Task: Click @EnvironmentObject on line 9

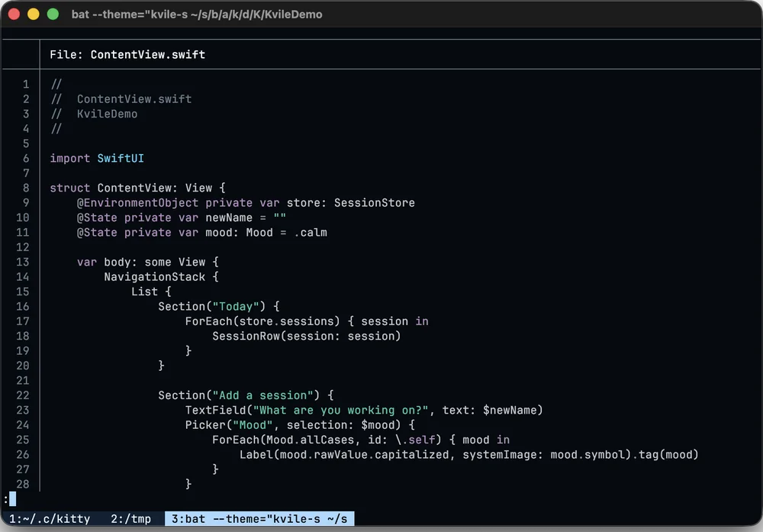Action: (x=137, y=203)
